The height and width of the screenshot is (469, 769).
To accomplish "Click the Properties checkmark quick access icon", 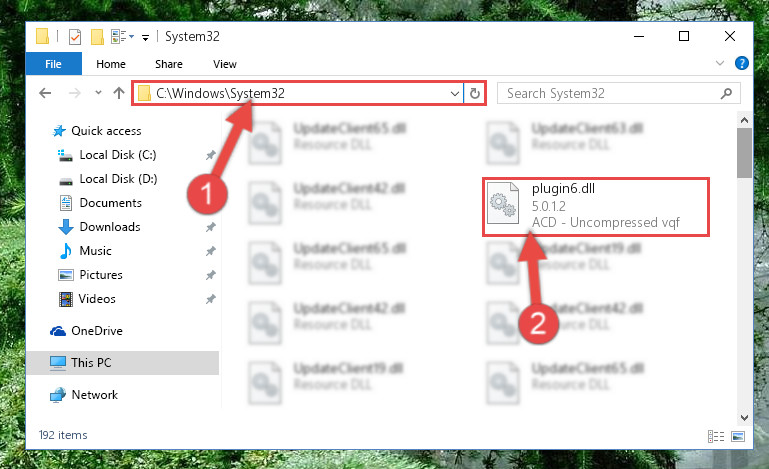I will [x=75, y=37].
